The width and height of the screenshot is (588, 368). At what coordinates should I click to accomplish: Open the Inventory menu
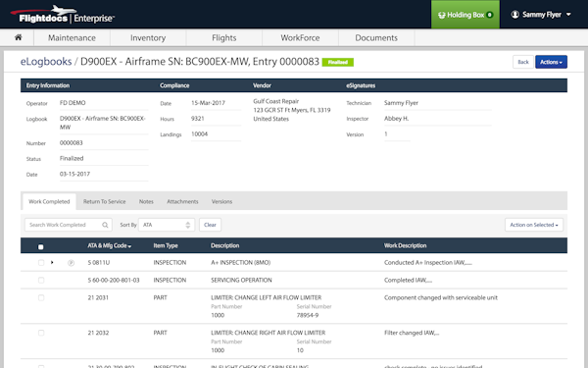point(148,38)
